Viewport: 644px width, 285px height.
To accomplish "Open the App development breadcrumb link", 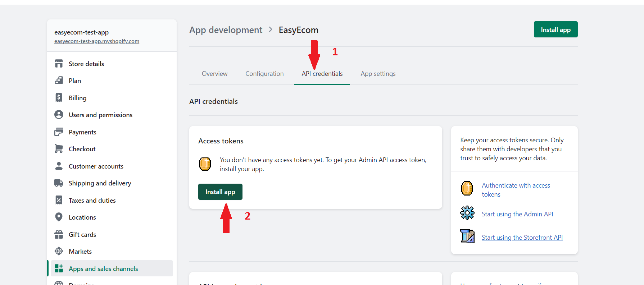I will pos(226,30).
